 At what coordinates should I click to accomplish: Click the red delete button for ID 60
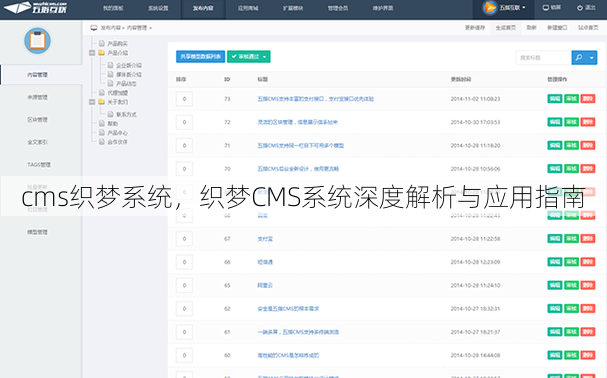pos(588,355)
